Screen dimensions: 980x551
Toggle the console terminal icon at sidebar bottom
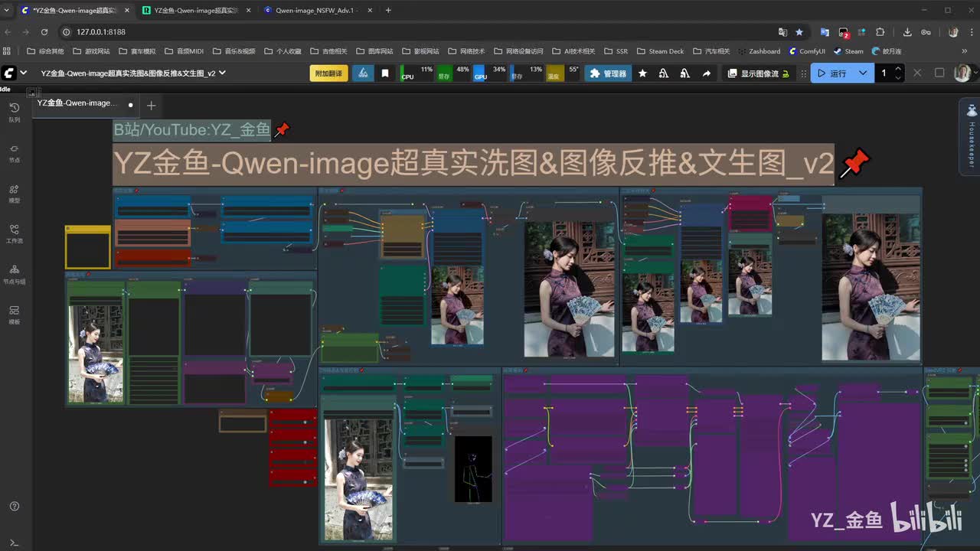click(x=15, y=543)
